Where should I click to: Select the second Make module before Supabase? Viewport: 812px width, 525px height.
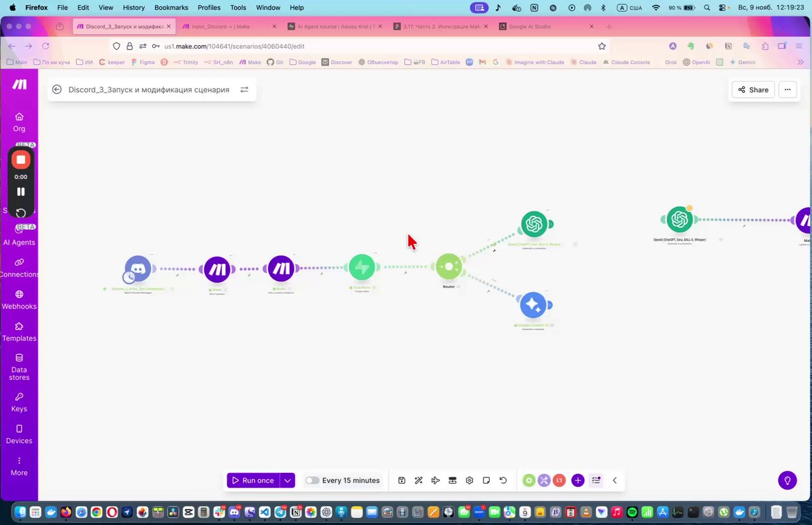pyautogui.click(x=281, y=269)
